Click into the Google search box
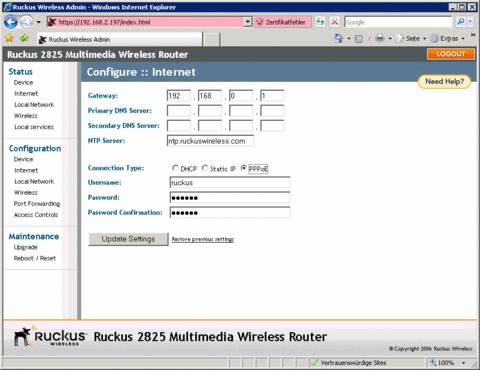Image resolution: width=480 pixels, height=370 pixels. (398, 22)
